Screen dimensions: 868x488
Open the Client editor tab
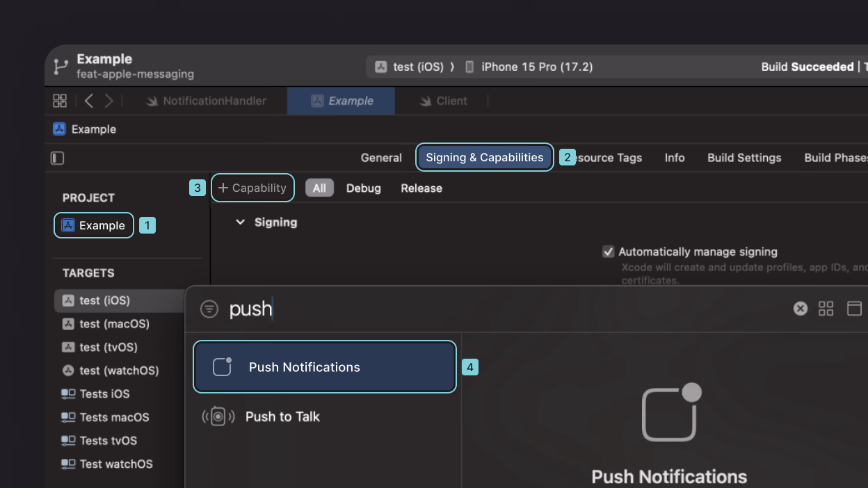444,101
